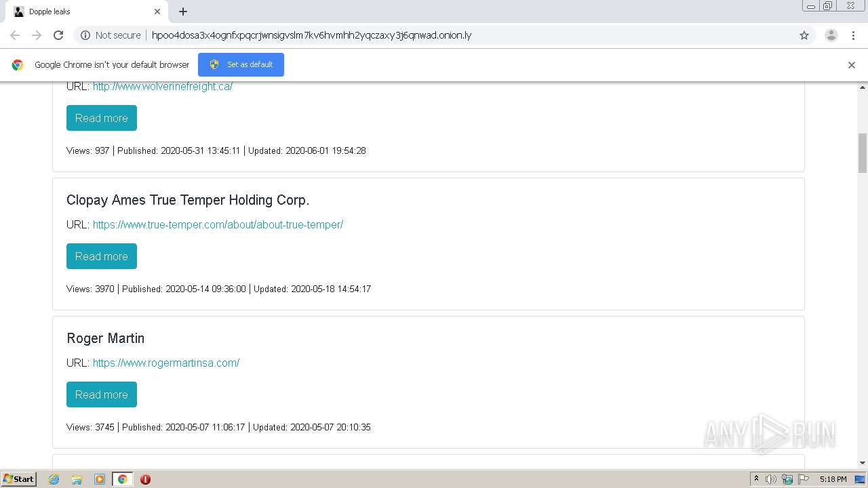Dismiss the default browser notification bar
The width and height of the screenshot is (868, 488).
click(852, 65)
